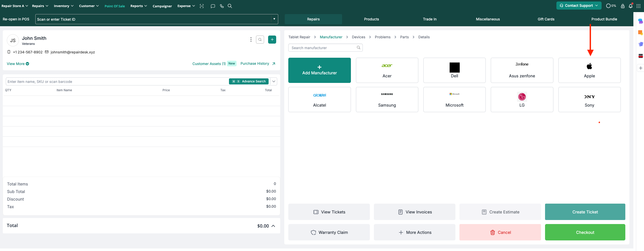Open the Ticket ID dropdown arrow
Screen dimensions: 644x251
tap(274, 19)
